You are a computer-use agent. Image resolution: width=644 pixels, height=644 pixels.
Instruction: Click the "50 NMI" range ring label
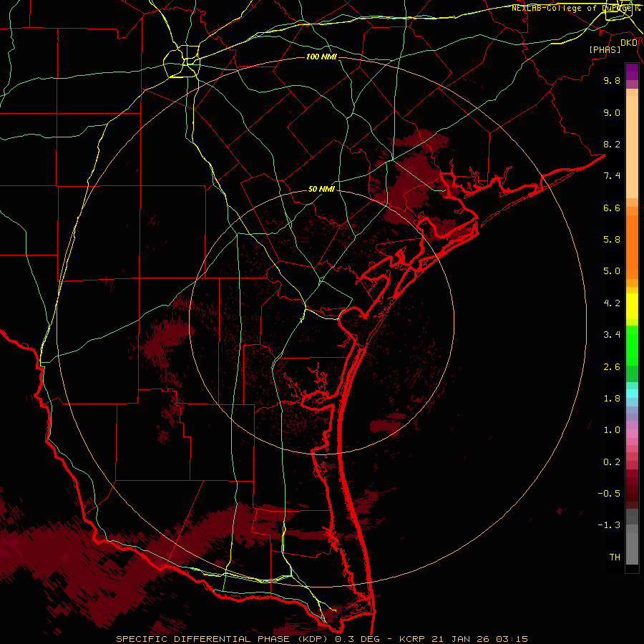click(x=321, y=190)
